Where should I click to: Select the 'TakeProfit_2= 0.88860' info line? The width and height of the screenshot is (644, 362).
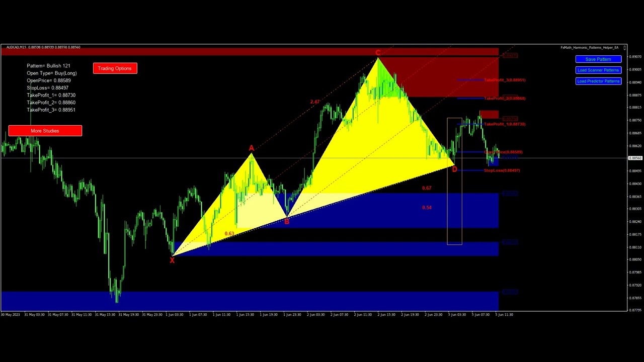click(51, 103)
